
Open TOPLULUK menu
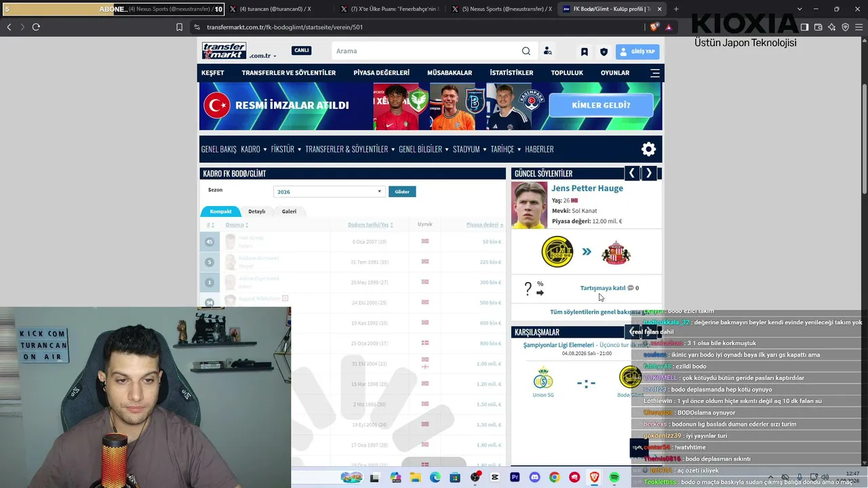[567, 73]
